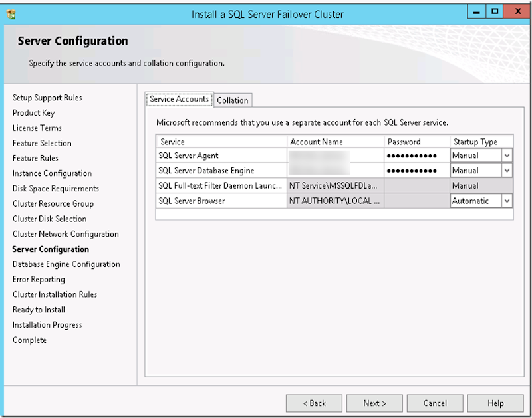Viewport: 532px width, 418px height.
Task: Click SQL Server Database Engine account name field
Action: point(336,171)
